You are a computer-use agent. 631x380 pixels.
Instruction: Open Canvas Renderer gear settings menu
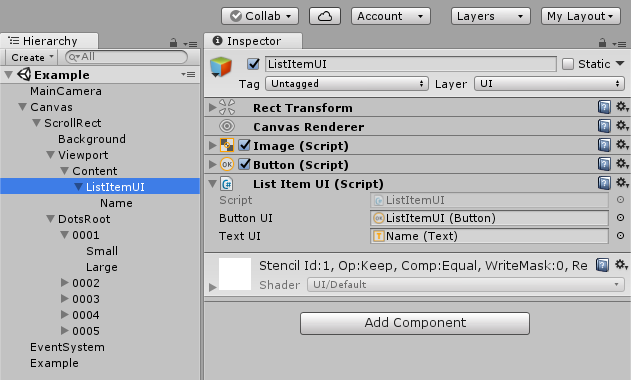tap(622, 126)
